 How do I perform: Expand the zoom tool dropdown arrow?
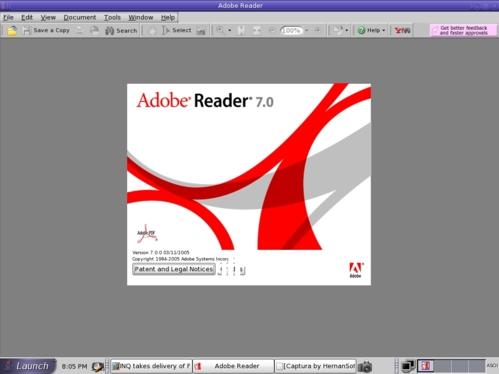[230, 31]
